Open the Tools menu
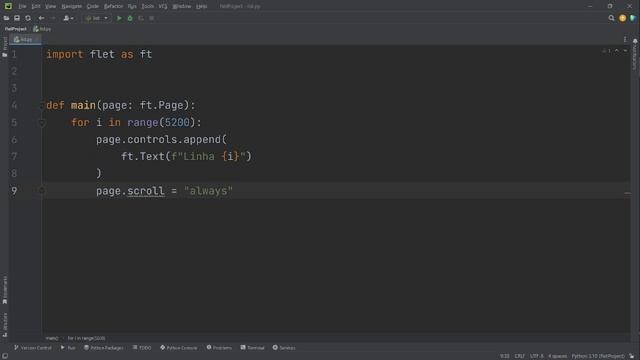Screen dimensions: 640x360 point(147,7)
